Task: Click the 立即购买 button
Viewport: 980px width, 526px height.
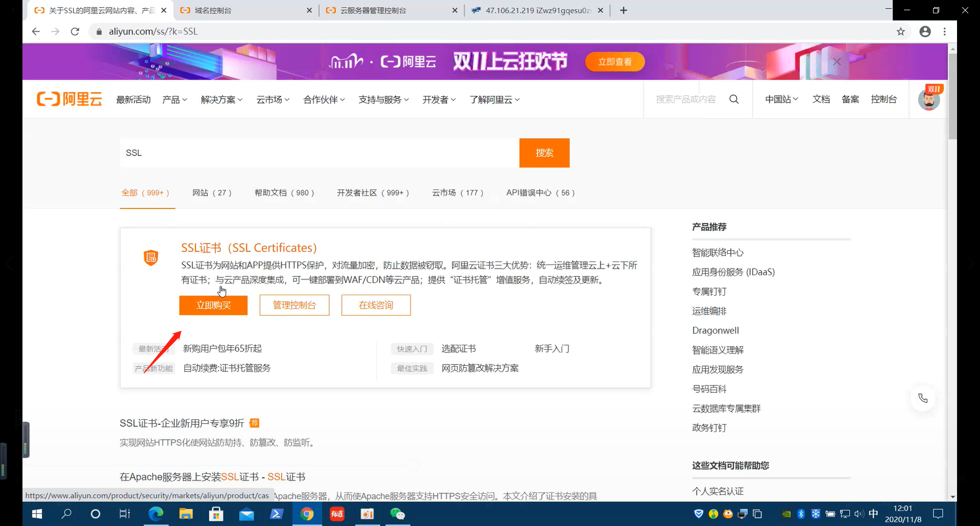Action: tap(213, 305)
